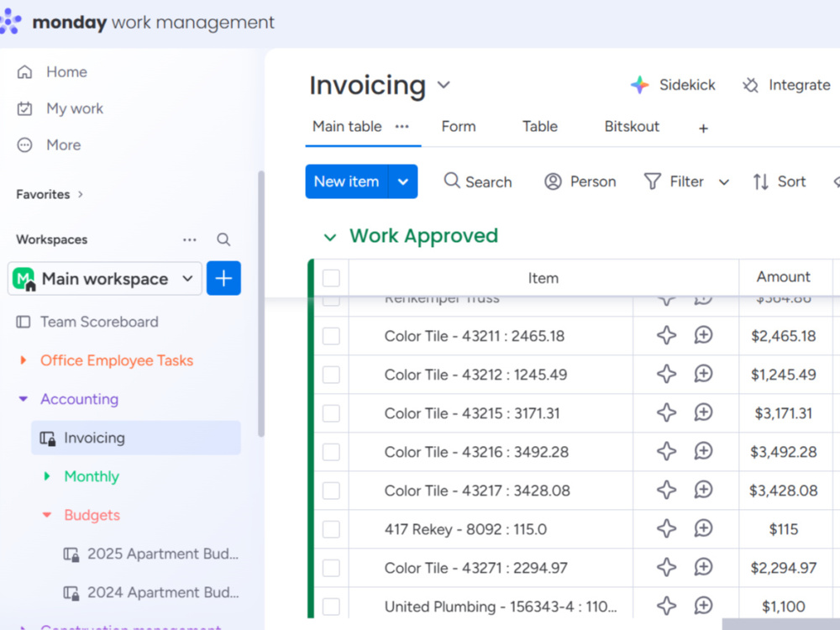Click the sidebar vertical scrollbar

(x=261, y=304)
